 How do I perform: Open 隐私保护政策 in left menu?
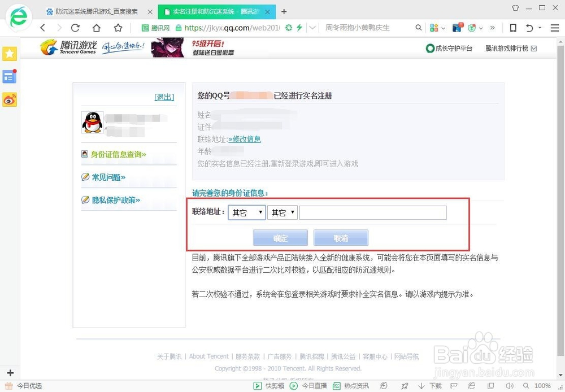coord(116,200)
